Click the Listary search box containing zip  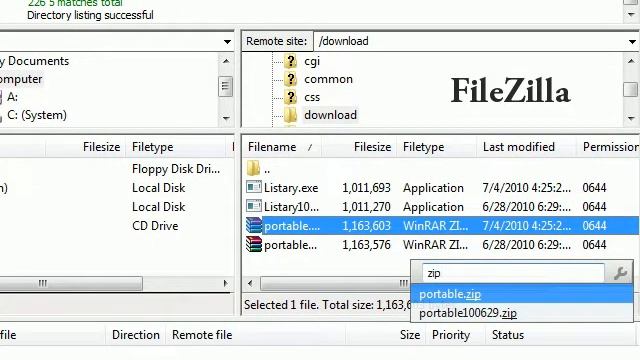(513, 273)
